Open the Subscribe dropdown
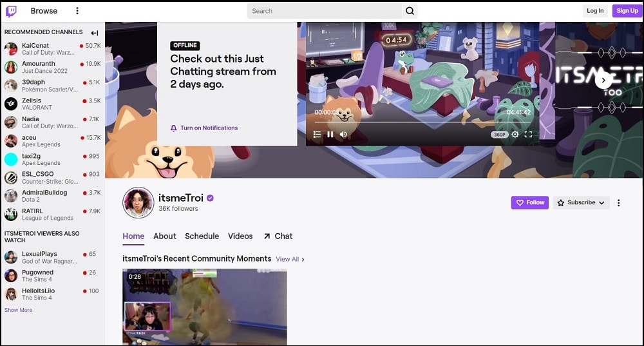The height and width of the screenshot is (346, 644). click(x=581, y=202)
